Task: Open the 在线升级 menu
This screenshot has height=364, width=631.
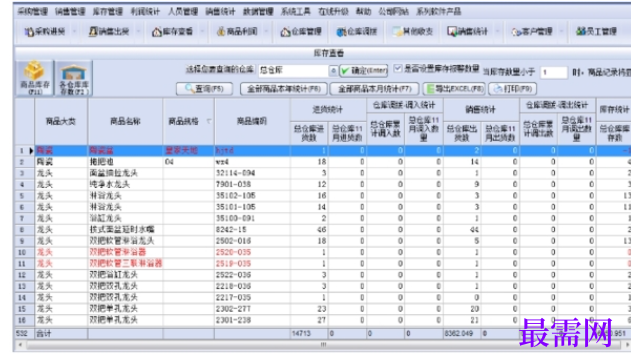Action: click(x=334, y=12)
